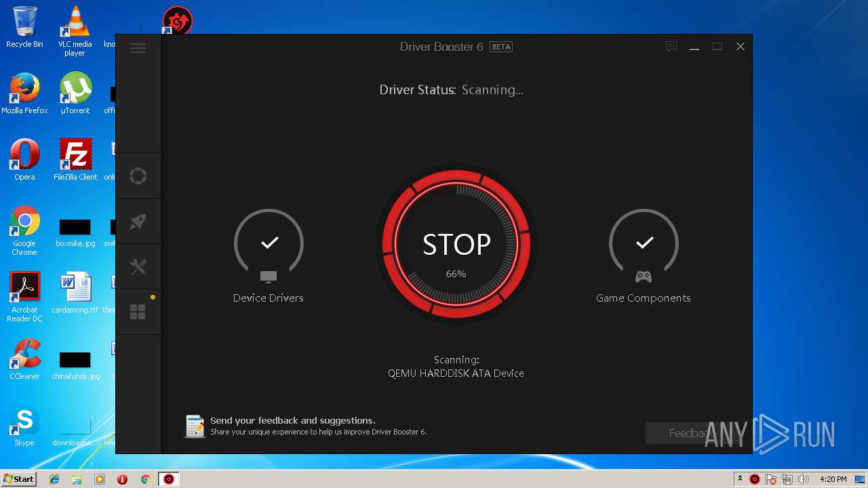Click the feedback notepad icon
Viewport: 868px width, 488px height.
click(x=195, y=426)
